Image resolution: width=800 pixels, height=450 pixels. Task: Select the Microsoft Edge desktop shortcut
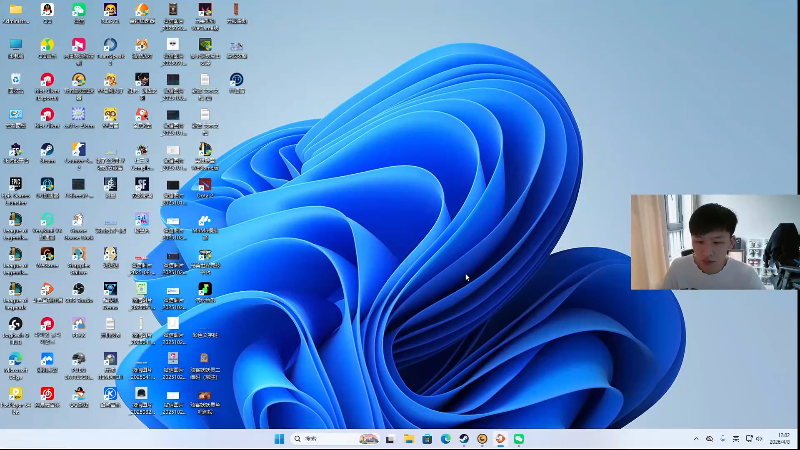tap(15, 359)
